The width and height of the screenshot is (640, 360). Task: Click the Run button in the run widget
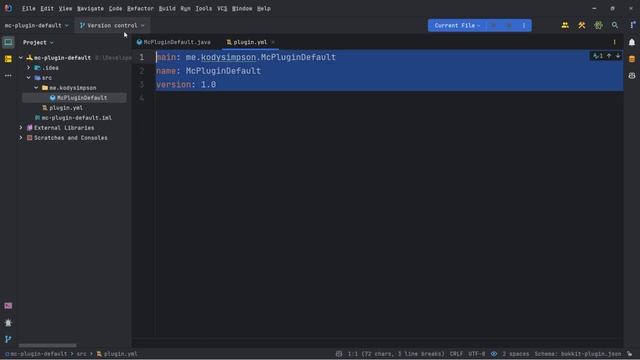click(493, 25)
